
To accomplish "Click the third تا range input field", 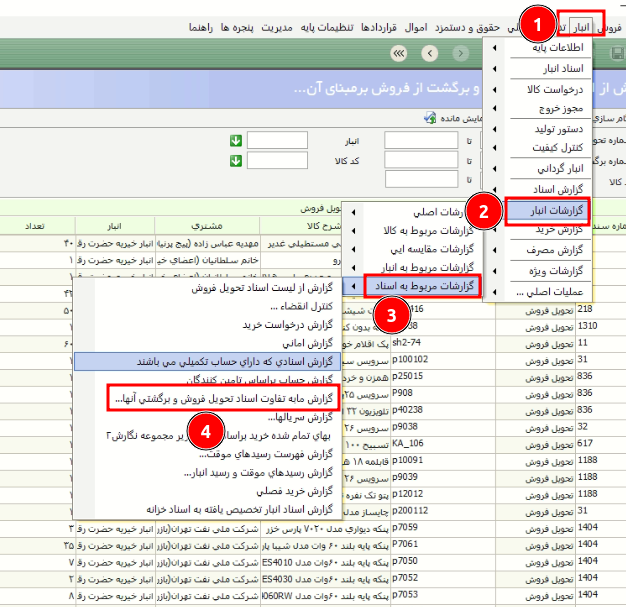I will (x=421, y=179).
